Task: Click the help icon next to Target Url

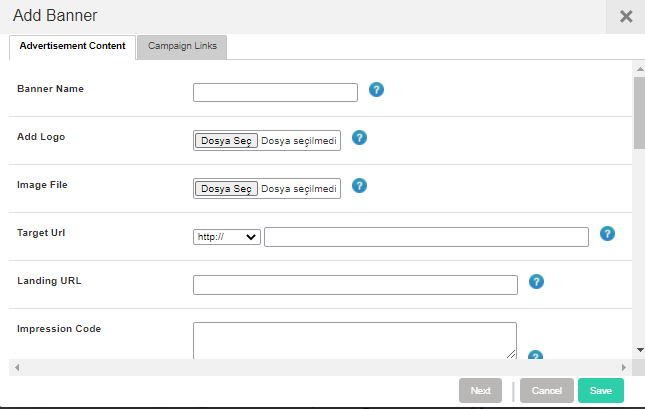Action: point(607,233)
